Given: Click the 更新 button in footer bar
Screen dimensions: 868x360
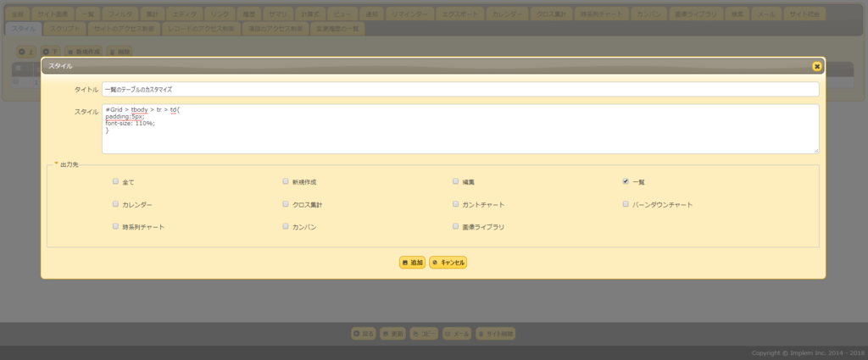Looking at the screenshot, I should (x=393, y=334).
